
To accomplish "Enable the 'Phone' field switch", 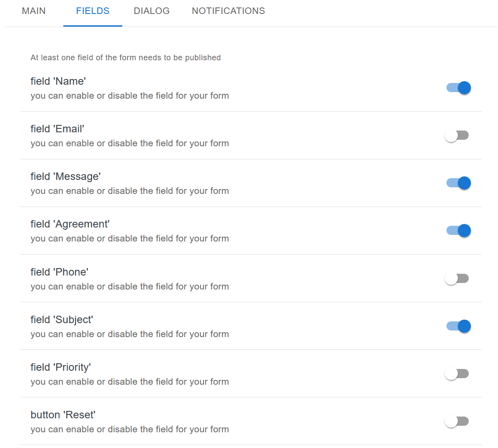I will [456, 278].
